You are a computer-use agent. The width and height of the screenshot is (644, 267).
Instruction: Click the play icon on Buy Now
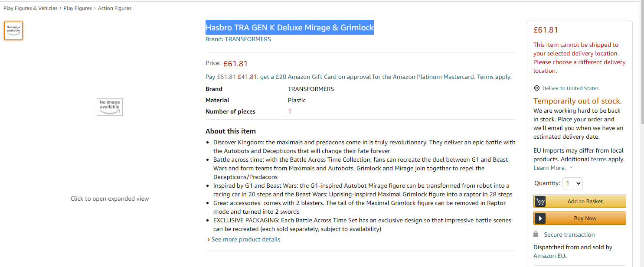[x=540, y=218]
